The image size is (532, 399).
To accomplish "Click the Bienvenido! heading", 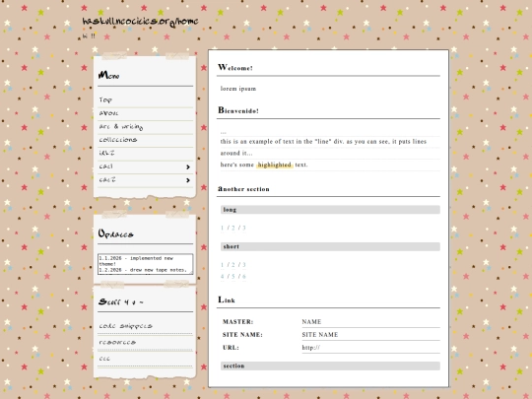I will coord(238,110).
